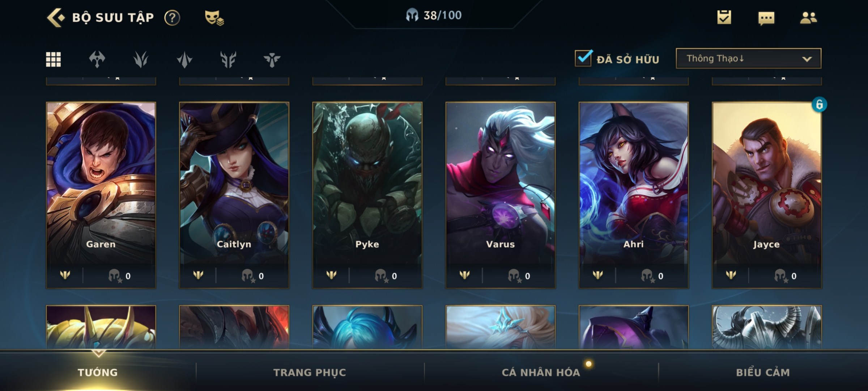
Task: Go back using the gold arrow
Action: pyautogui.click(x=56, y=17)
